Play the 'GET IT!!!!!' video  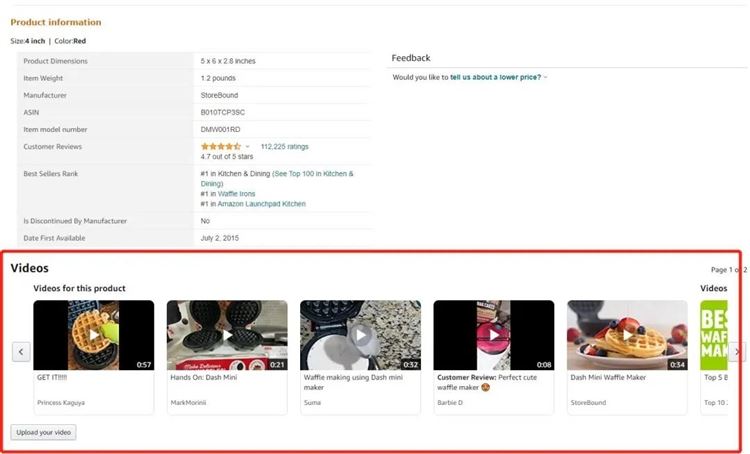(94, 335)
